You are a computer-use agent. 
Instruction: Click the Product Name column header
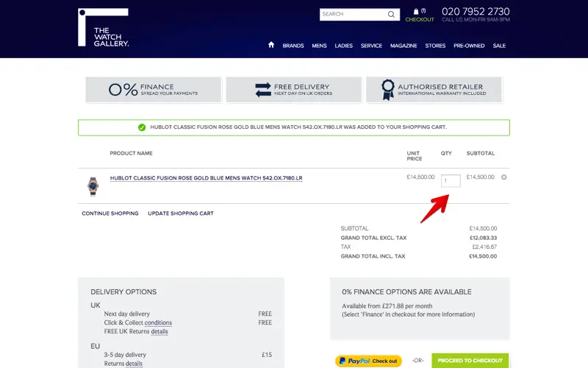tap(132, 153)
